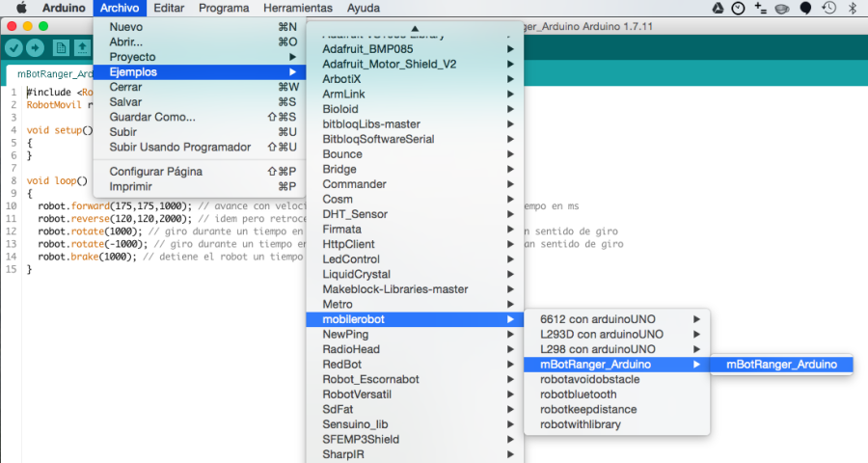Open RobotVersatil examples submenu
Screen dimensions: 868x463
[x=415, y=394]
